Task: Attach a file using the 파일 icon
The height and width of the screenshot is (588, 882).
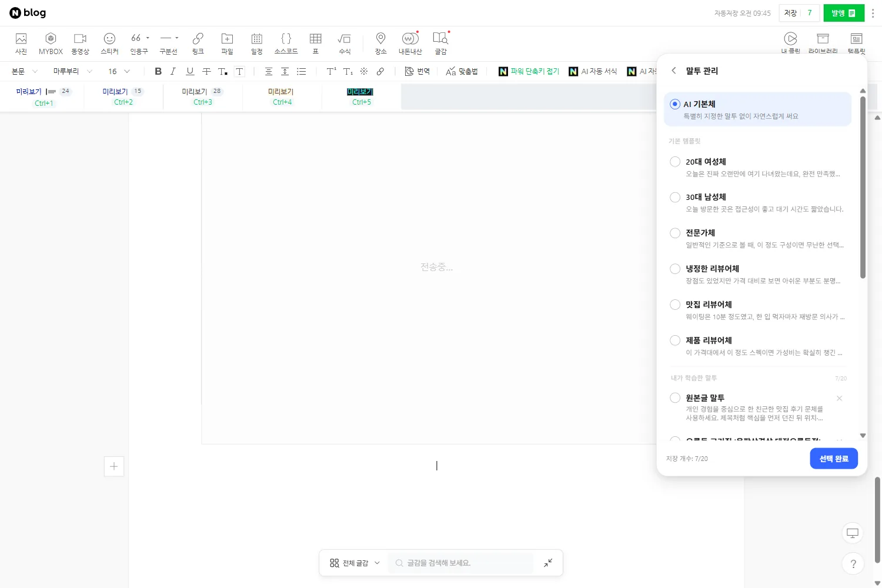Action: tap(227, 44)
